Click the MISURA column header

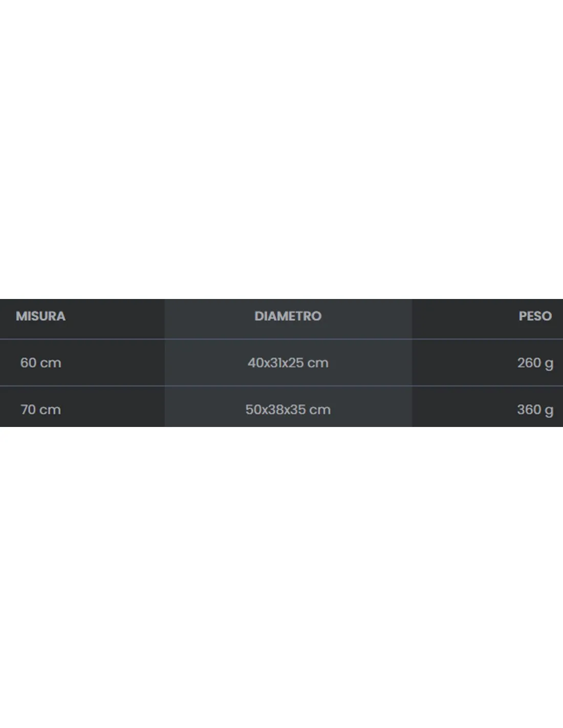coord(40,316)
